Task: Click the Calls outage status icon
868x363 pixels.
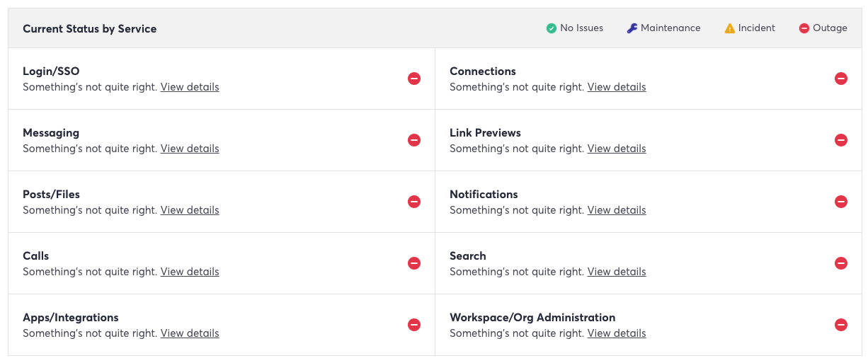Action: (x=414, y=263)
